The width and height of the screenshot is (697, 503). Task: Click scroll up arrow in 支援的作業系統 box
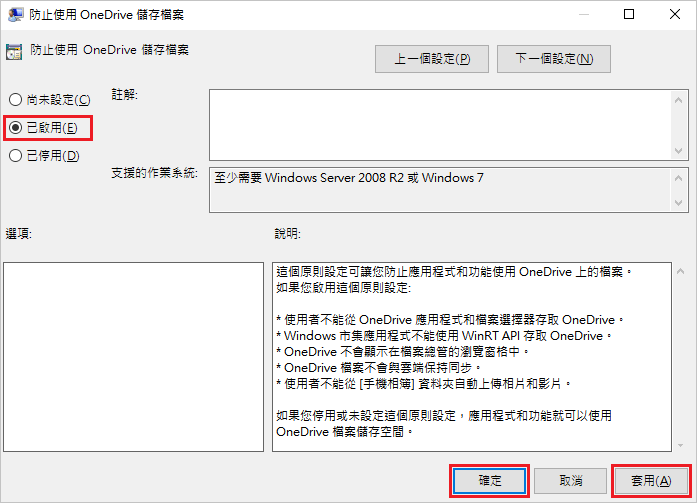(x=678, y=179)
